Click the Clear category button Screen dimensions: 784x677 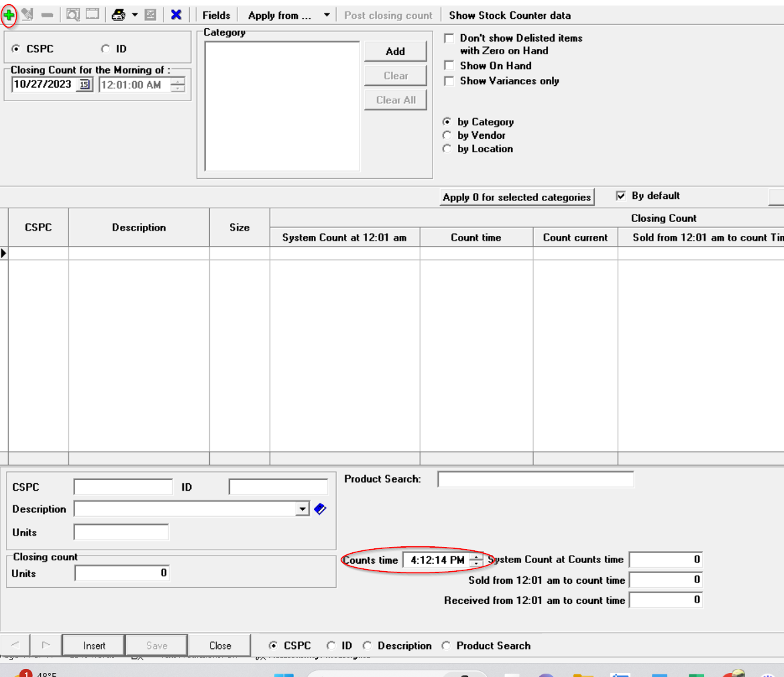395,76
